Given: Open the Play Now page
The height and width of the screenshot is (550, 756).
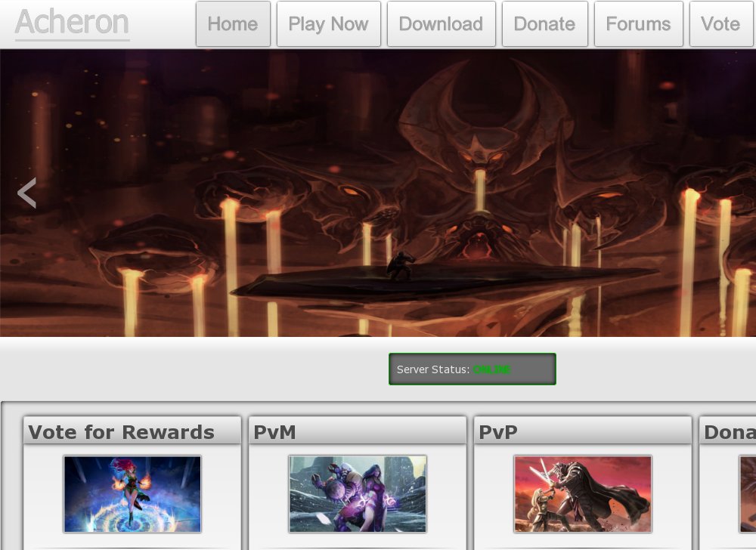Looking at the screenshot, I should [328, 24].
